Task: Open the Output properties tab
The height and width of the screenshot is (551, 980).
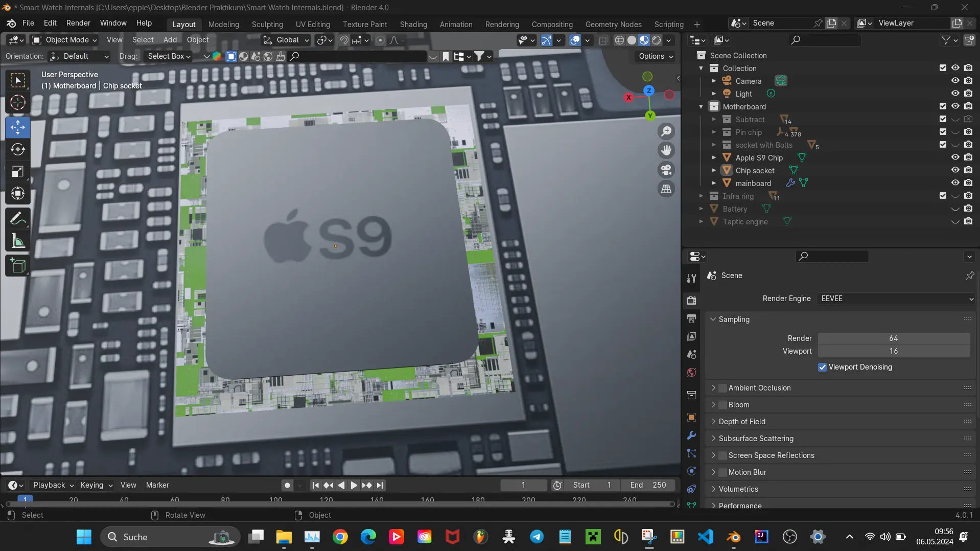Action: coord(691,318)
